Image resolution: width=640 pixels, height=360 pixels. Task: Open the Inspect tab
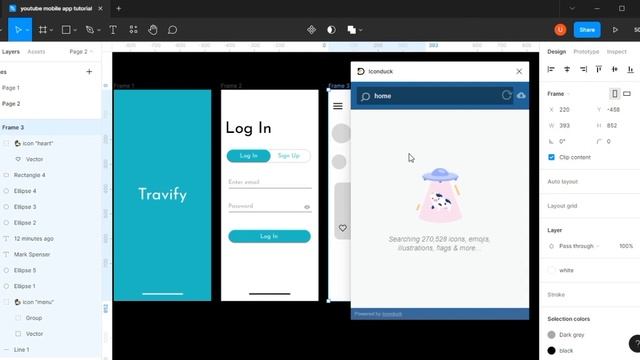pos(616,52)
